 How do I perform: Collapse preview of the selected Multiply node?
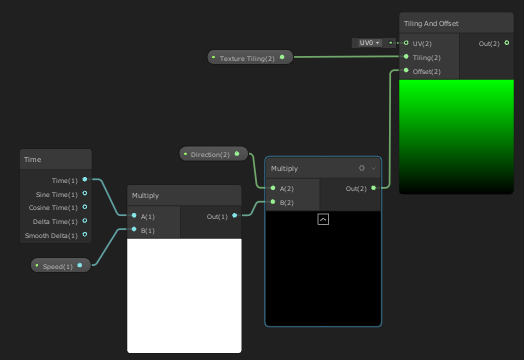pyautogui.click(x=323, y=219)
